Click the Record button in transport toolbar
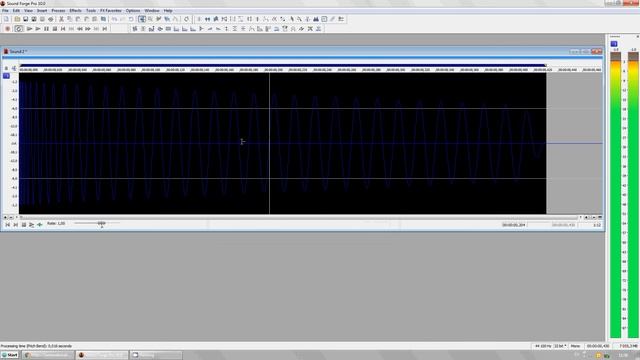The image size is (640, 360). [7, 29]
